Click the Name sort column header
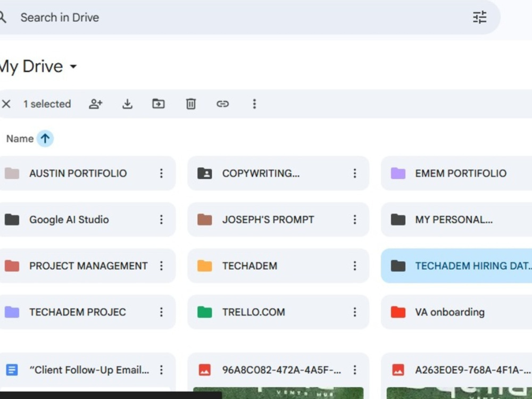 (20, 139)
